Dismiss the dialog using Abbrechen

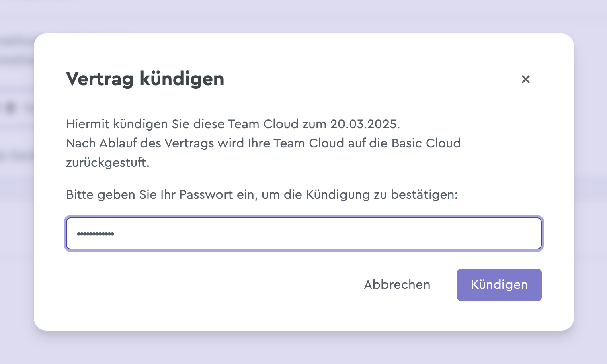pos(397,285)
